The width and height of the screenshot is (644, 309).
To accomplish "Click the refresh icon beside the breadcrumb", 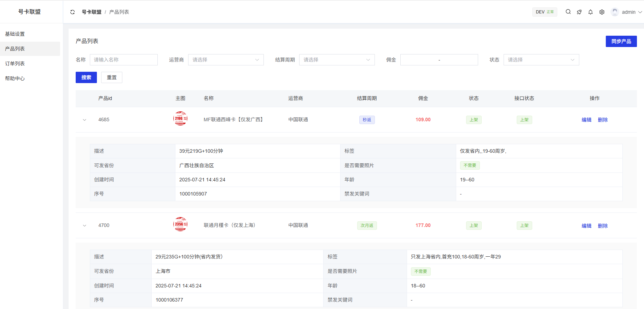I will click(72, 12).
